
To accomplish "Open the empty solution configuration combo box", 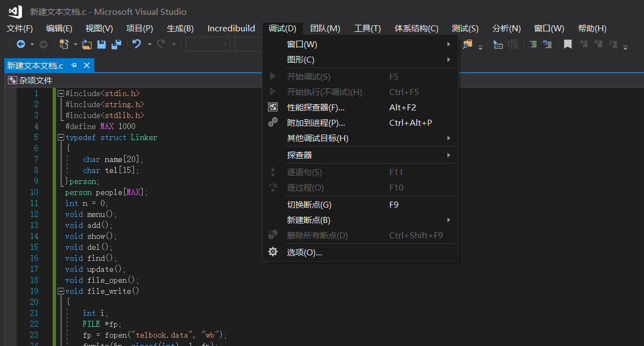I will tap(208, 44).
